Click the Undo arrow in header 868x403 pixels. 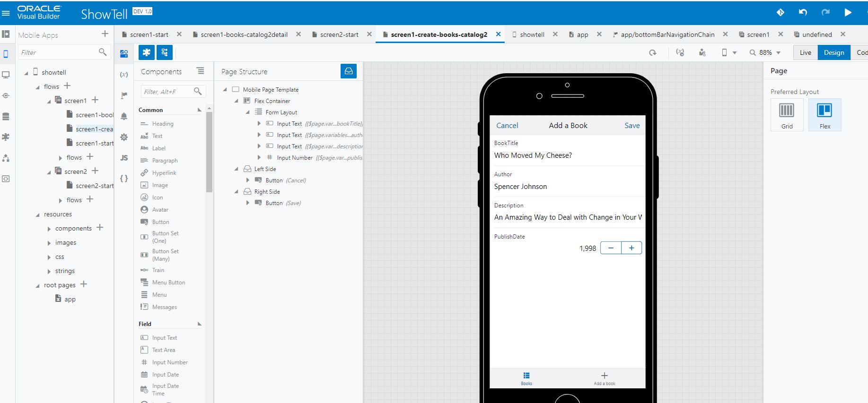[803, 12]
